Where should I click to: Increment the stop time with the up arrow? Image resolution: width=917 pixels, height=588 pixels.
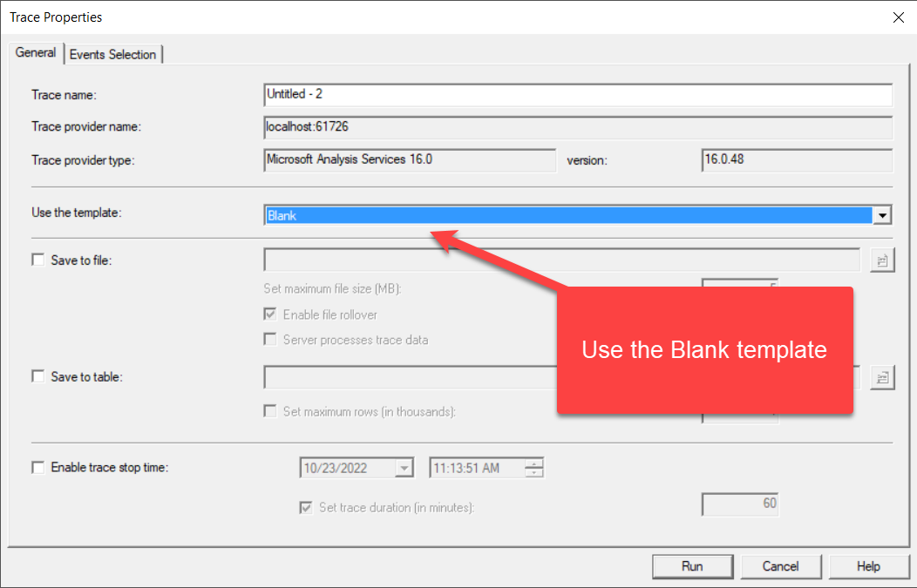tap(536, 463)
